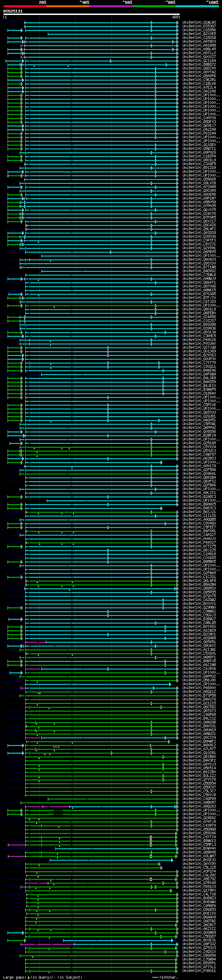
Task: Click hit label UniRef100_P69103
Action: [199, 886]
